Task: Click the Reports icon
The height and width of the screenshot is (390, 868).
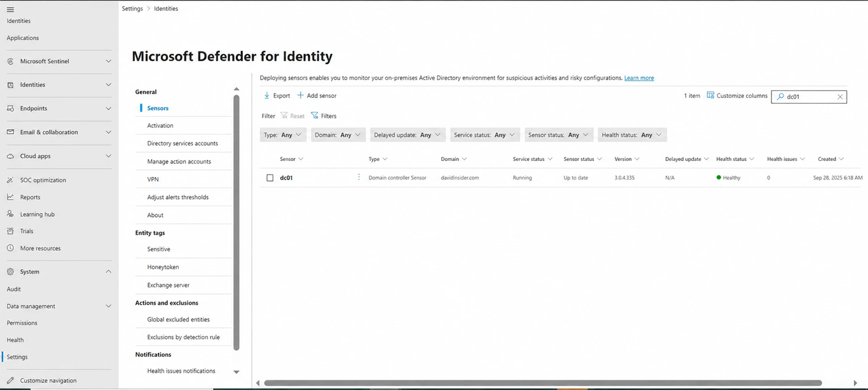Action: point(10,197)
